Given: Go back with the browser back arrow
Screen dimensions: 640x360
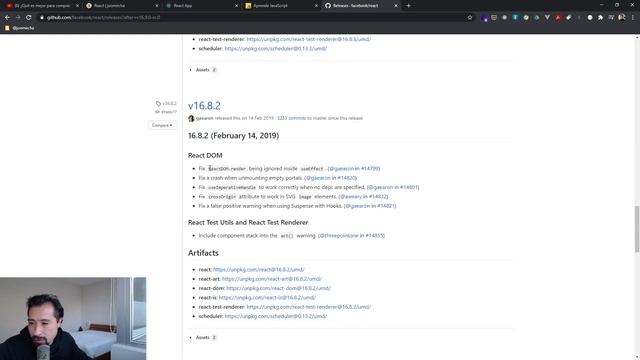Looking at the screenshot, I should 7,18.
